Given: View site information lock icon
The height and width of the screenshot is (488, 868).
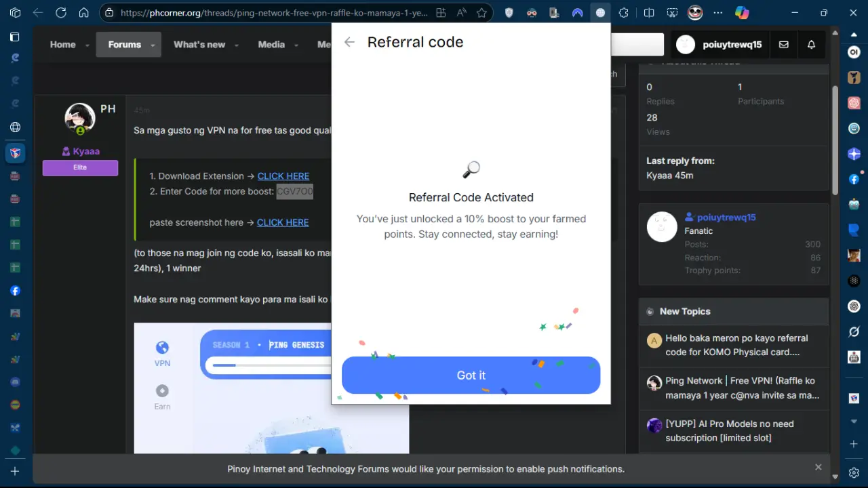Looking at the screenshot, I should pos(109,12).
